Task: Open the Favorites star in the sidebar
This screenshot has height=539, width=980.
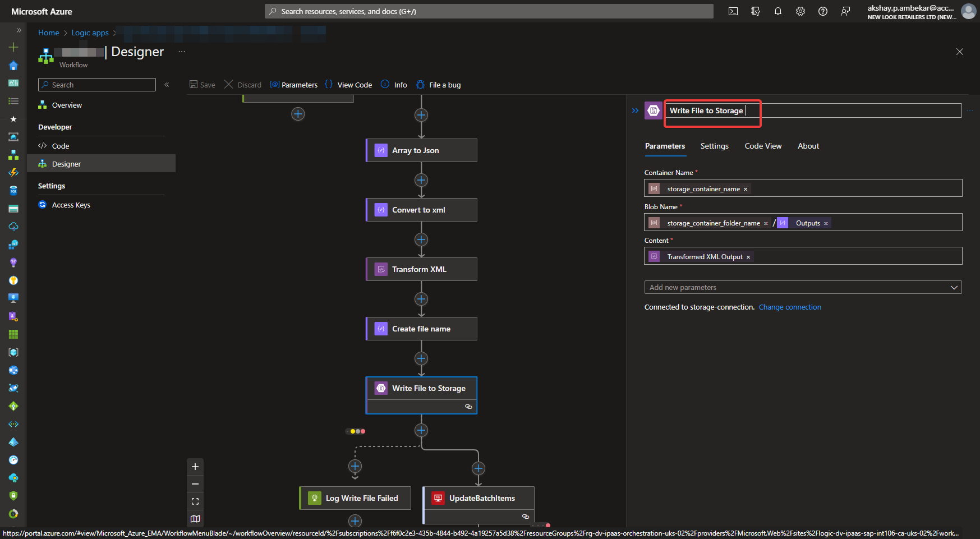Action: [13, 119]
